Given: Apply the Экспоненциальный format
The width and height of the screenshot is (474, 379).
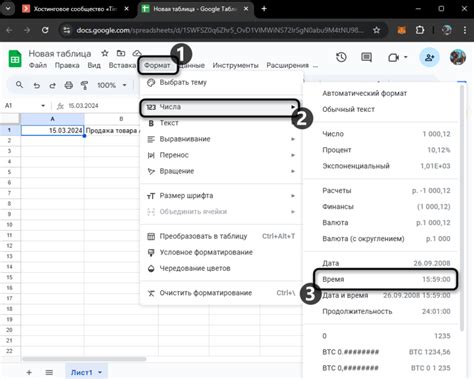Looking at the screenshot, I should point(382,166).
